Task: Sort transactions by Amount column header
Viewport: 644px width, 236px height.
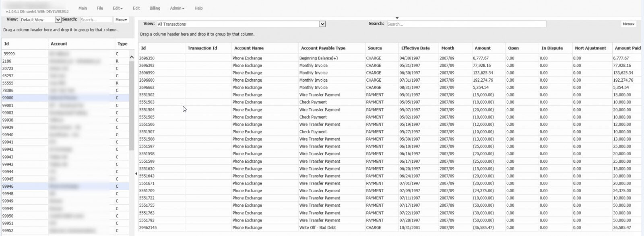Action: click(488, 48)
